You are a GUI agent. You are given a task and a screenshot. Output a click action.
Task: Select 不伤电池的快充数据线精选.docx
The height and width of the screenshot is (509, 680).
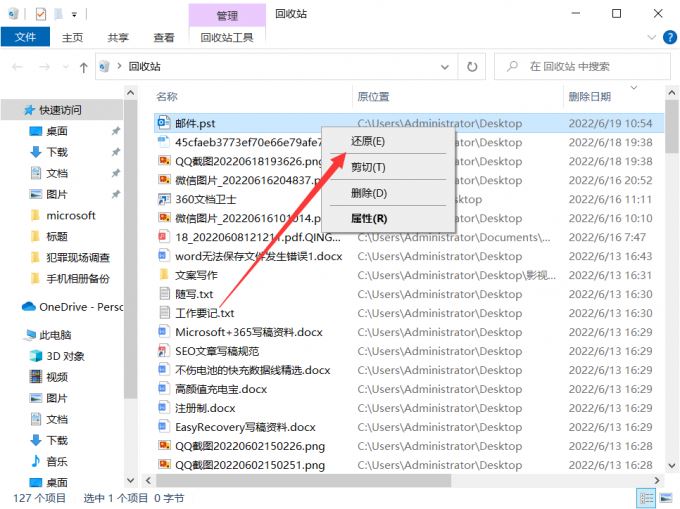(x=252, y=370)
